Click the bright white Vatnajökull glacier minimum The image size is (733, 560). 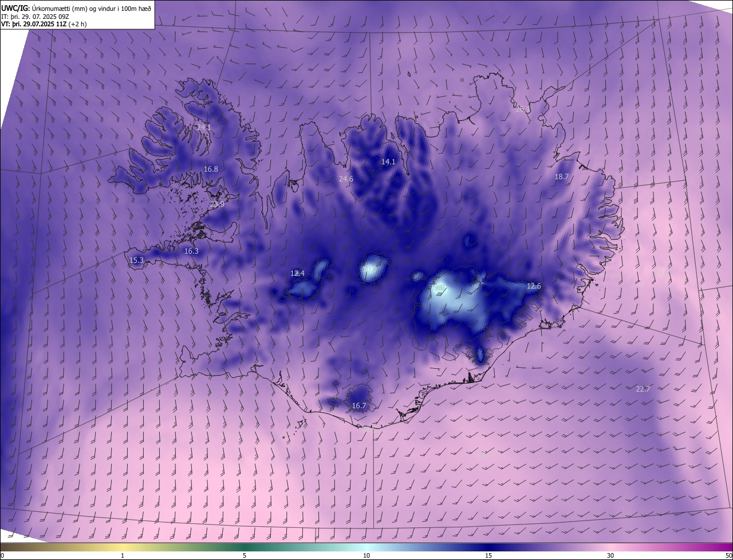(x=442, y=287)
